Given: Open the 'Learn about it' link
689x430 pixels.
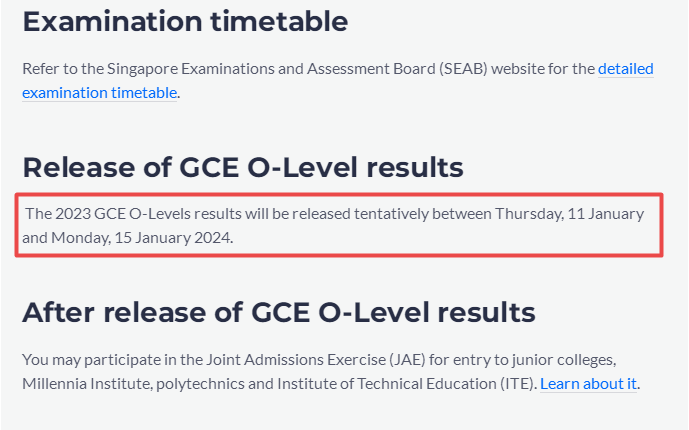Looking at the screenshot, I should [x=588, y=384].
